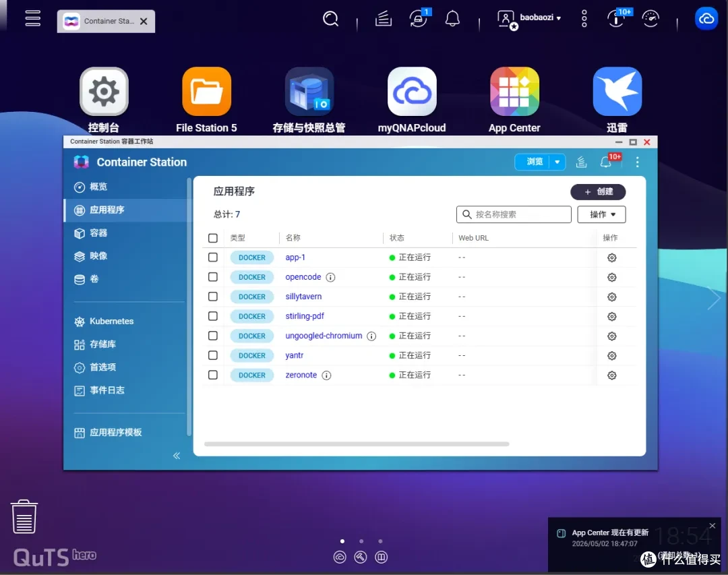Open the 操作 actions dropdown

(602, 214)
